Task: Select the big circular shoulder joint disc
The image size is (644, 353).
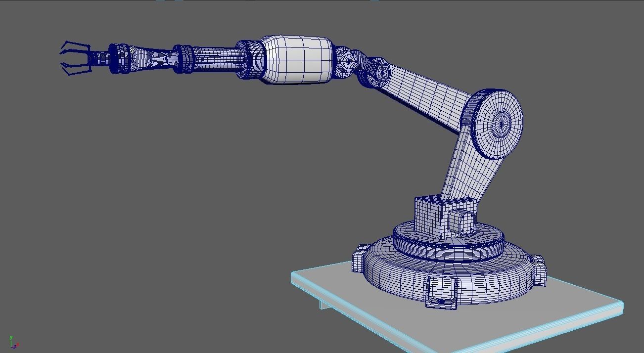Action: (499, 123)
